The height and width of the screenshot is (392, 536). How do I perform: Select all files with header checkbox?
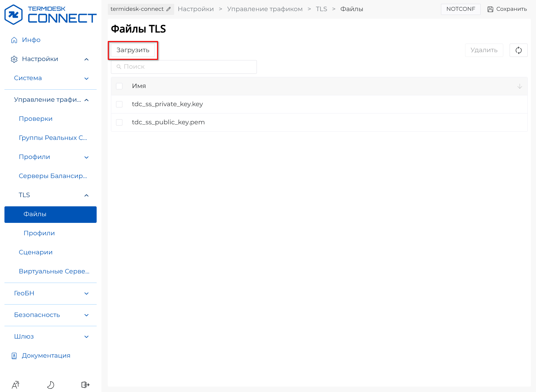pos(119,86)
